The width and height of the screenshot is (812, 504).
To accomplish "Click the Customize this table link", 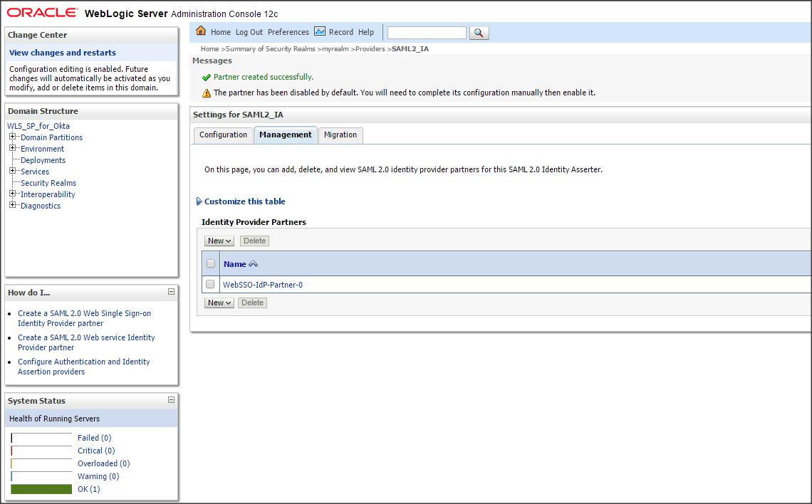I will (245, 201).
